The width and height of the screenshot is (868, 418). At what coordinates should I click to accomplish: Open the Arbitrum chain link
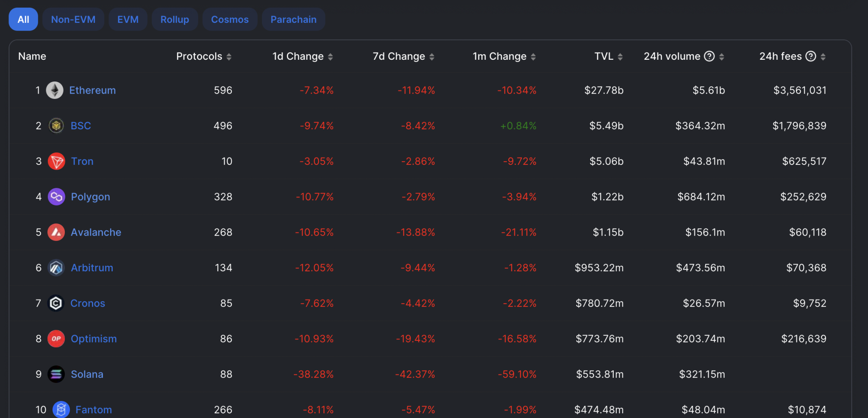(92, 268)
